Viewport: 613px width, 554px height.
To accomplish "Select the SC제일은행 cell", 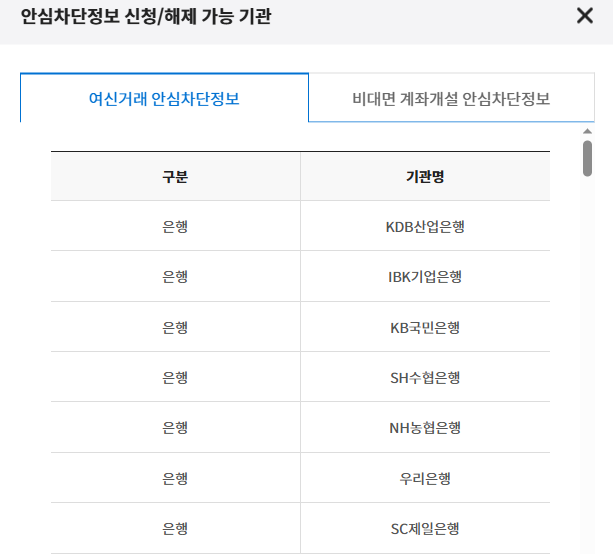I will 425,528.
